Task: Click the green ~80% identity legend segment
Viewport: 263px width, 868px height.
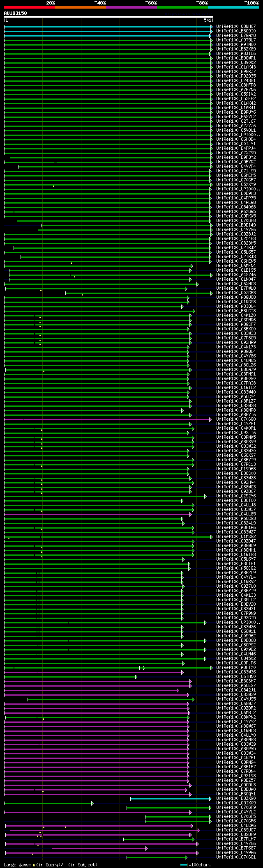Action: click(182, 7)
